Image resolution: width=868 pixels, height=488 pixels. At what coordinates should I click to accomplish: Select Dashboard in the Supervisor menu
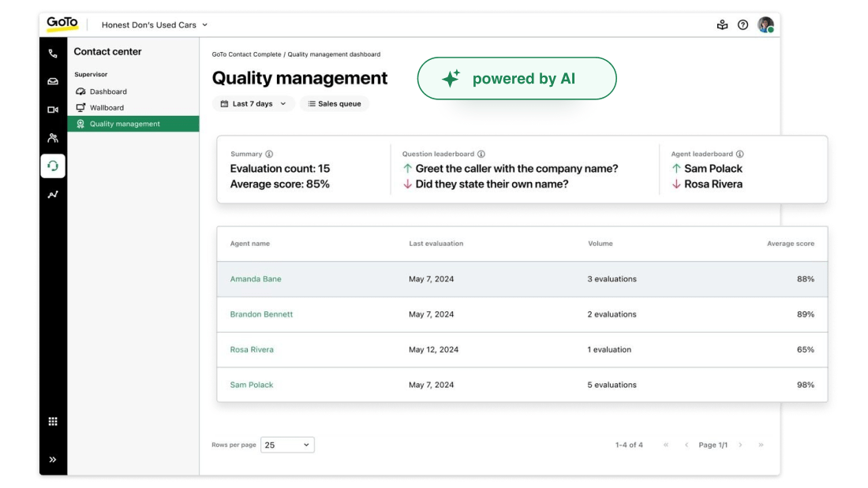(x=108, y=91)
